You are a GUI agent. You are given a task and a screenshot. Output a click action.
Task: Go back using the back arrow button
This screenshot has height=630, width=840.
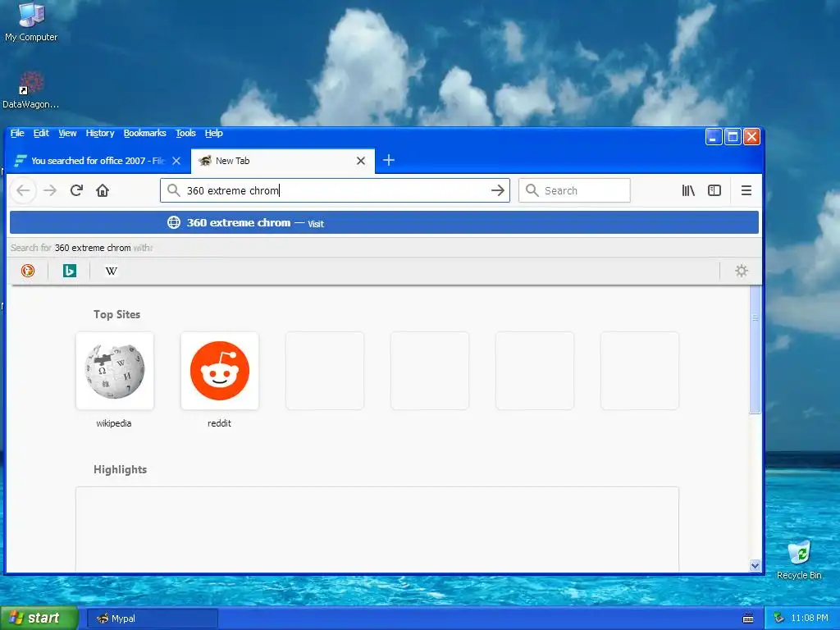click(23, 190)
